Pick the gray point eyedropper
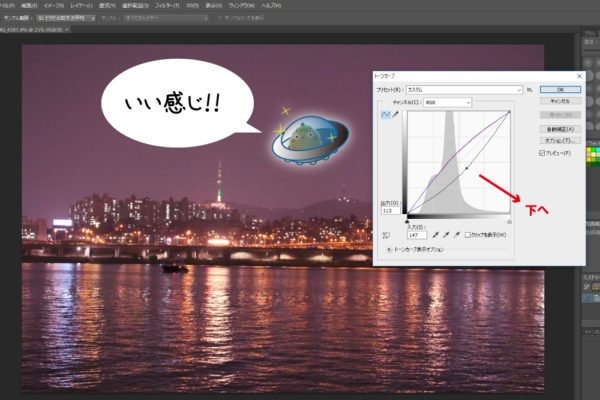 [x=447, y=234]
